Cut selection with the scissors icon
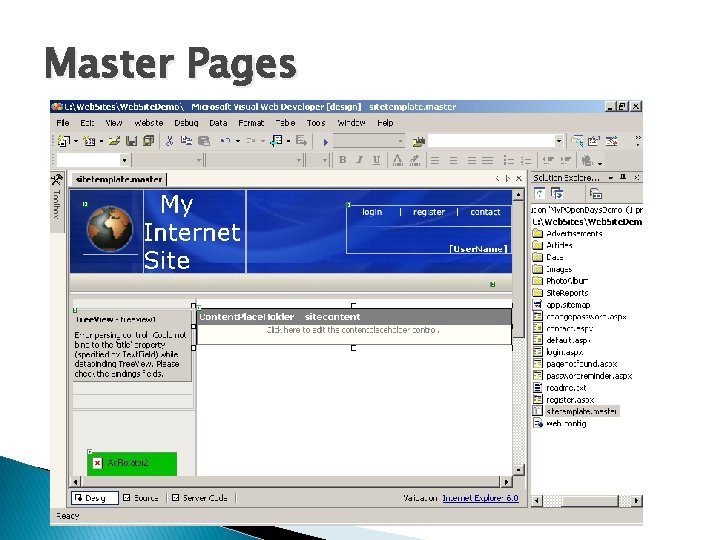The image size is (720, 540). pyautogui.click(x=169, y=141)
